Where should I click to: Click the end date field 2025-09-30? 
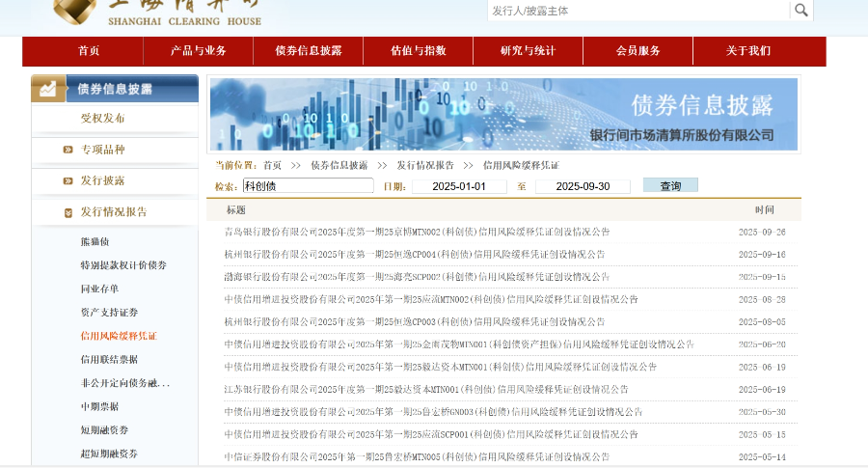point(583,186)
